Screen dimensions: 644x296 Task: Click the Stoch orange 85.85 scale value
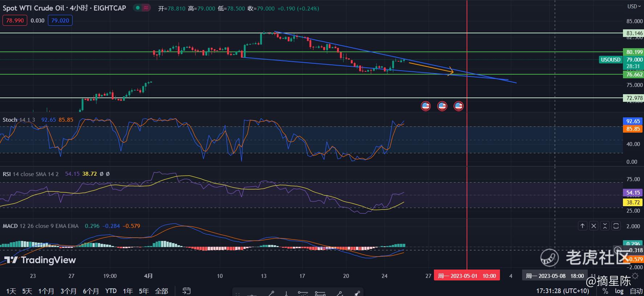tap(633, 129)
